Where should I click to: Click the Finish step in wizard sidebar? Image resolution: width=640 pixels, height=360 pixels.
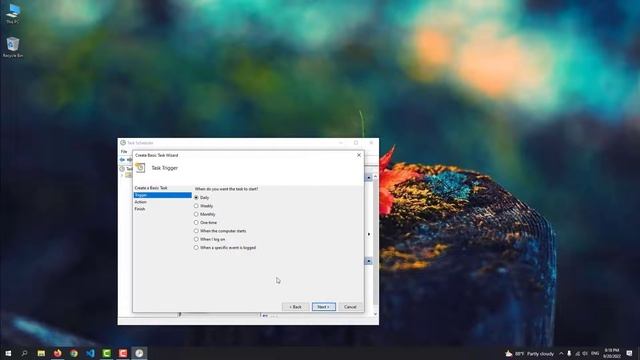point(140,209)
